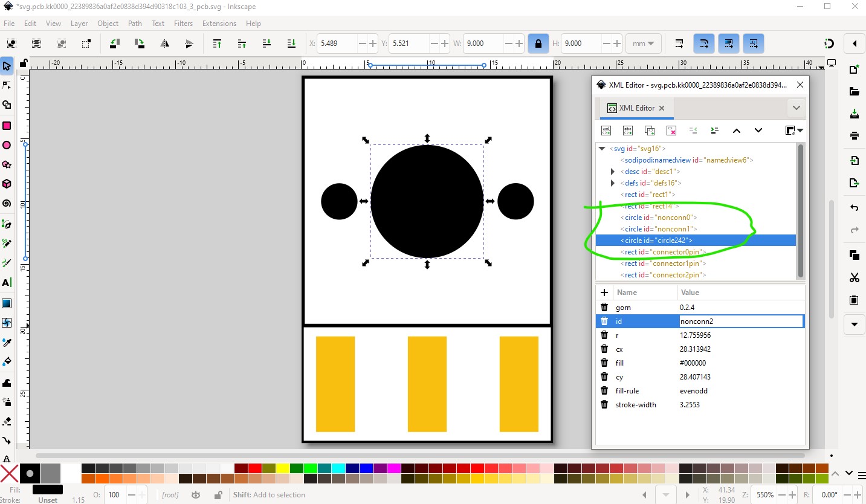Select the nonconn0 circle node
This screenshot has width=866, height=504.
pos(660,218)
